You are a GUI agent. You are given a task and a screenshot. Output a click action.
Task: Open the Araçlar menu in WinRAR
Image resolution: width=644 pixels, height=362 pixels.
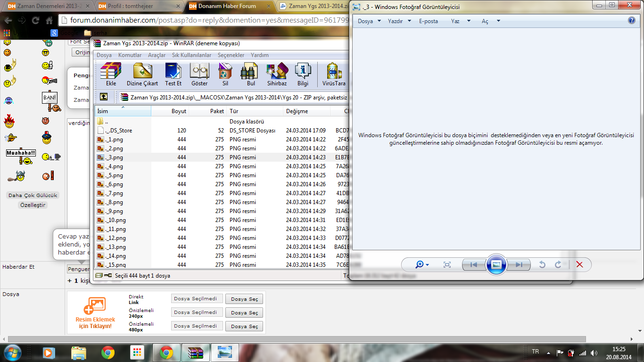coord(157,55)
